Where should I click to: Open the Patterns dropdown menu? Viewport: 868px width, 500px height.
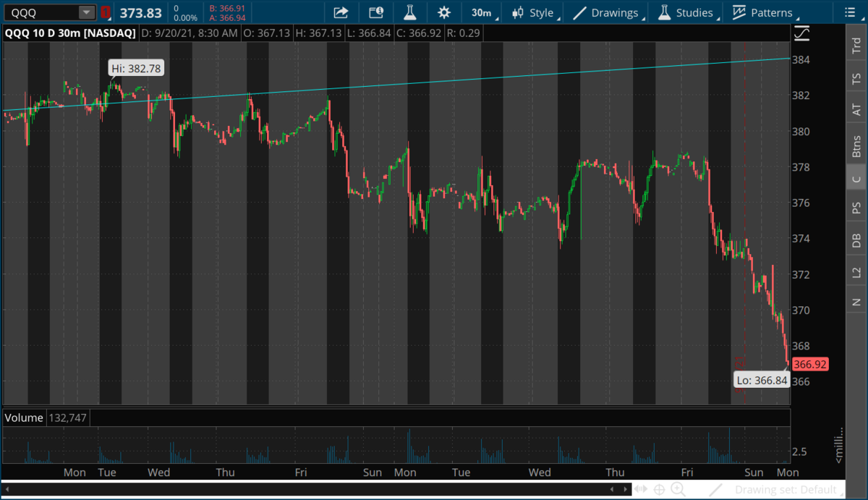[765, 12]
